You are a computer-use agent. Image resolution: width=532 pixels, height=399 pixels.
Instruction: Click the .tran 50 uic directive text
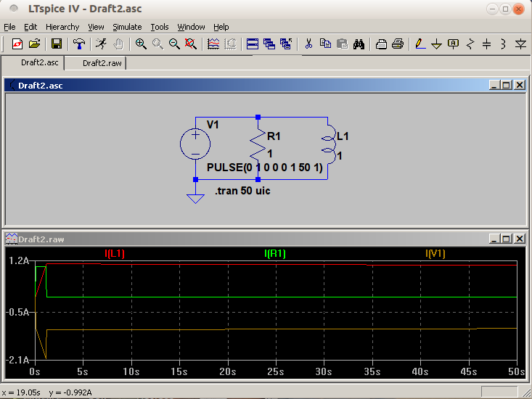242,192
